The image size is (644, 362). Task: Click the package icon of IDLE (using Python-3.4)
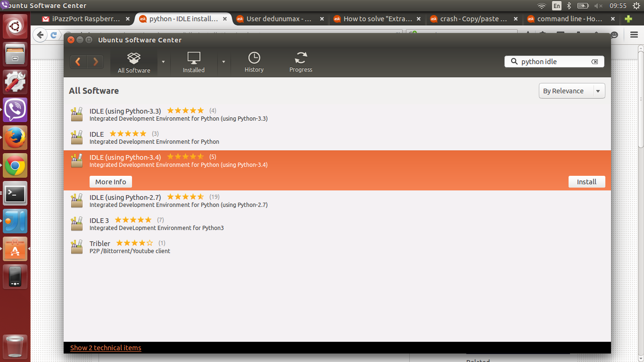click(76, 161)
